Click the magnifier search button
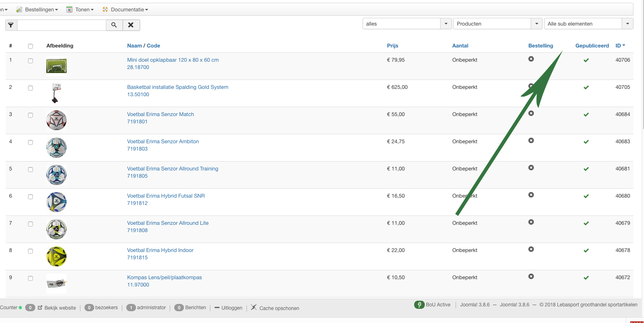Image resolution: width=644 pixels, height=323 pixels. (114, 25)
